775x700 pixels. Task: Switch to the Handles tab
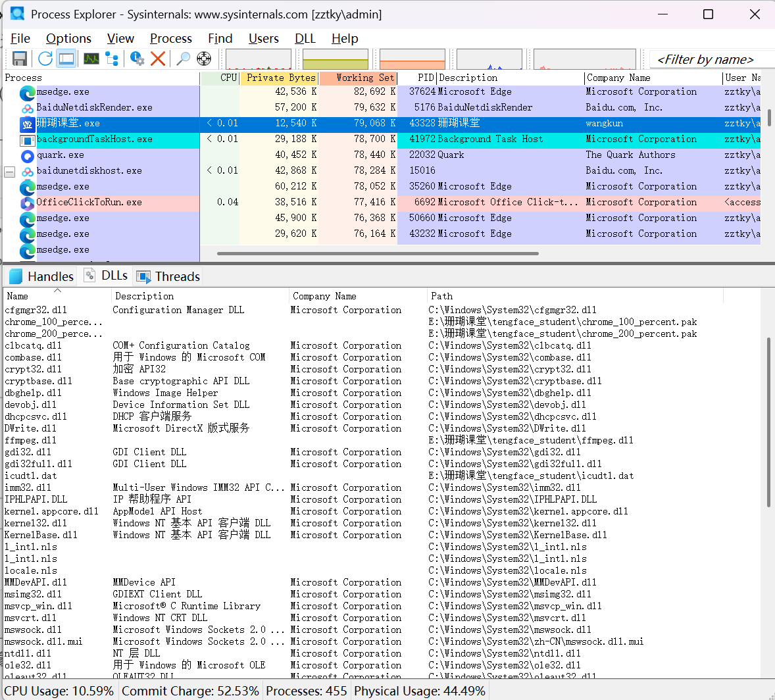point(41,276)
